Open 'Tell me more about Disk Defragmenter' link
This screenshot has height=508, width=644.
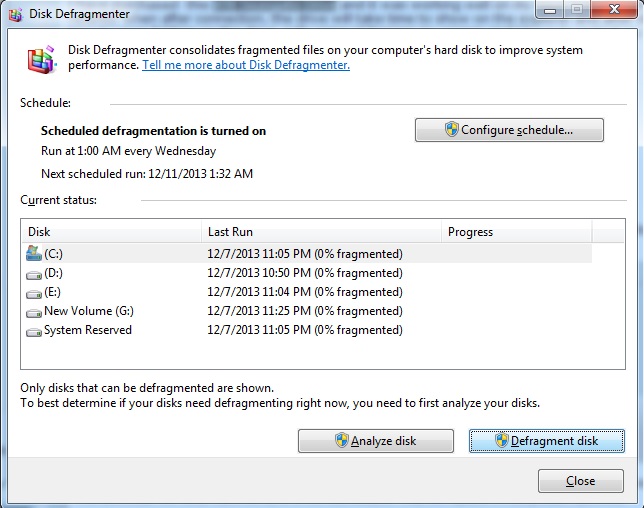pyautogui.click(x=246, y=65)
